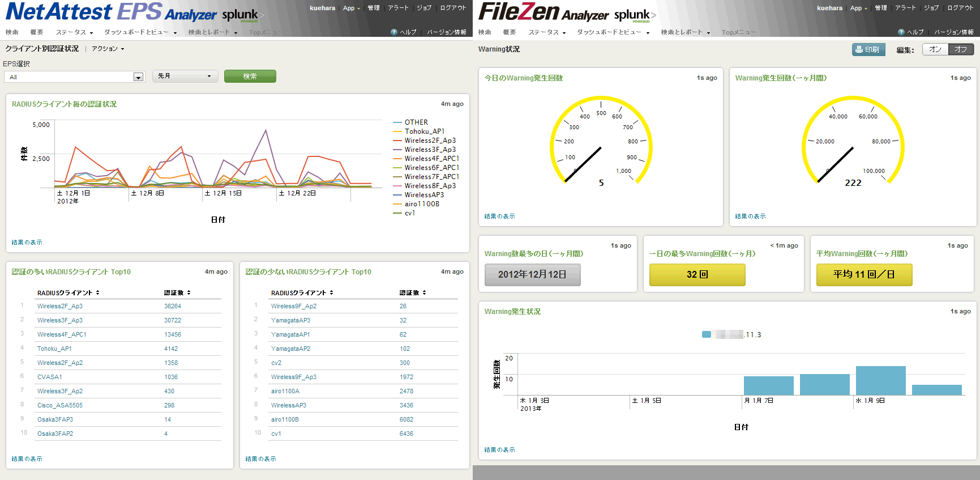Click the 平均 11 回/日 value box
980x480 pixels.
pos(865,275)
